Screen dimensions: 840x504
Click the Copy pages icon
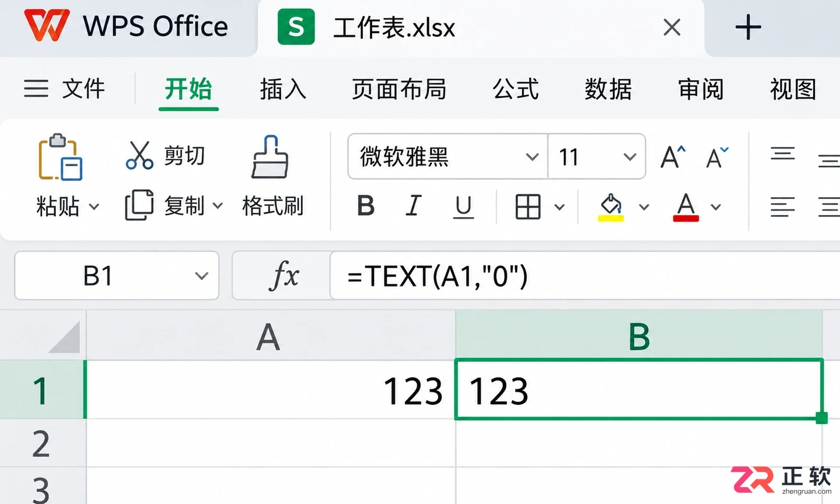click(x=139, y=205)
